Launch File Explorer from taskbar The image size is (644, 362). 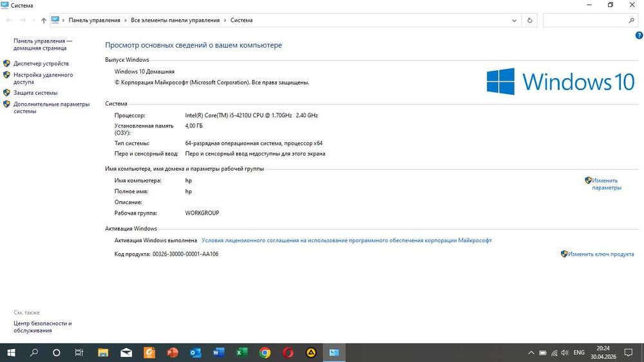point(102,352)
